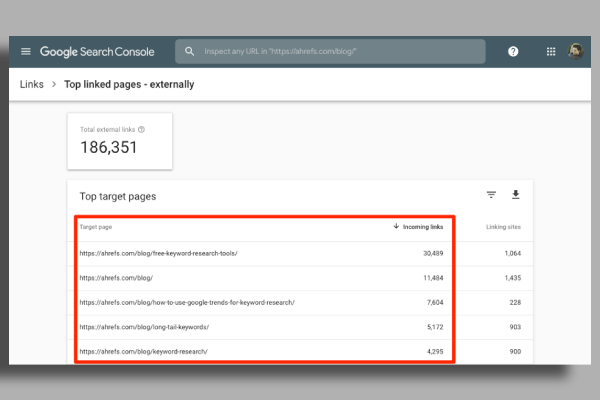Select the 186,351 total links value

point(109,147)
